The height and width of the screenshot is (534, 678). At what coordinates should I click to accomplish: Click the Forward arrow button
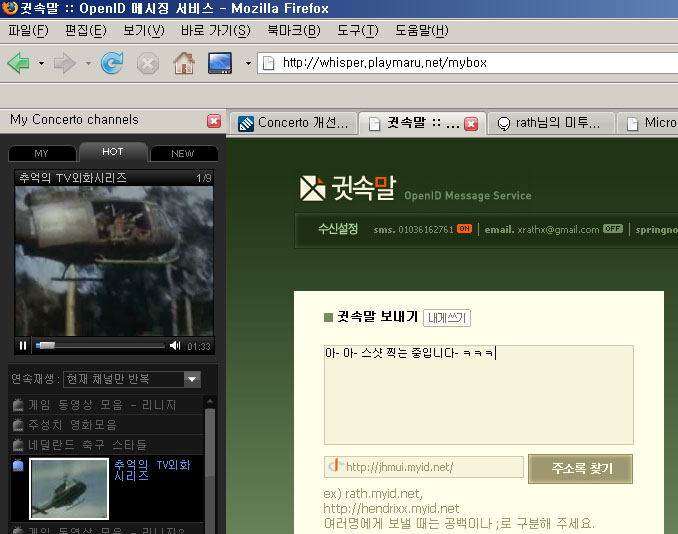tap(64, 63)
